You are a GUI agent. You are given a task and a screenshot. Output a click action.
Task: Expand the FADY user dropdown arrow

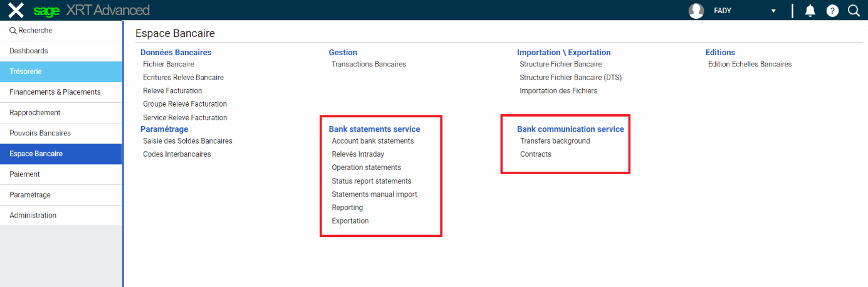click(773, 11)
